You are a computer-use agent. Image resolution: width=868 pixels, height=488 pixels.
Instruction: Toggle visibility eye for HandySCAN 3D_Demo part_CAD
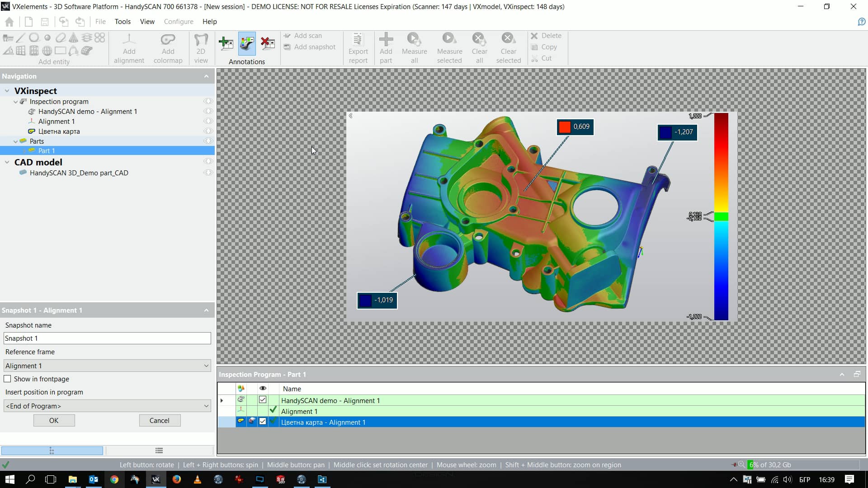(208, 173)
